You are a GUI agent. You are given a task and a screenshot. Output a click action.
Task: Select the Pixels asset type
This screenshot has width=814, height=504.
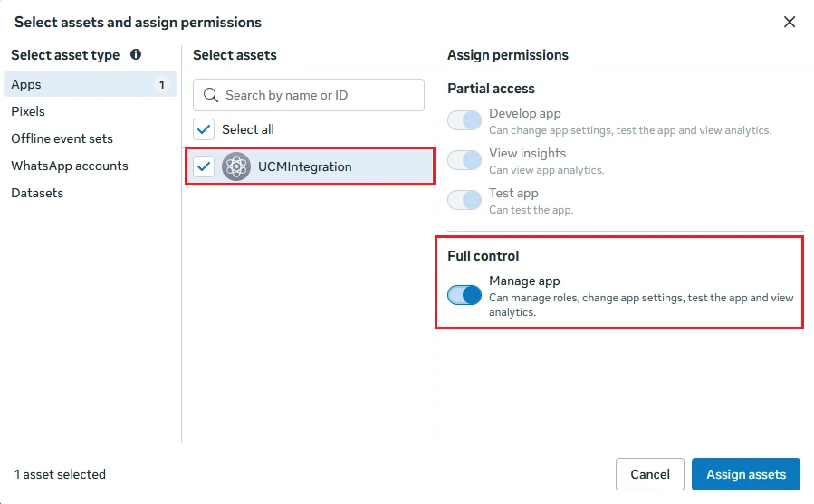pyautogui.click(x=28, y=111)
